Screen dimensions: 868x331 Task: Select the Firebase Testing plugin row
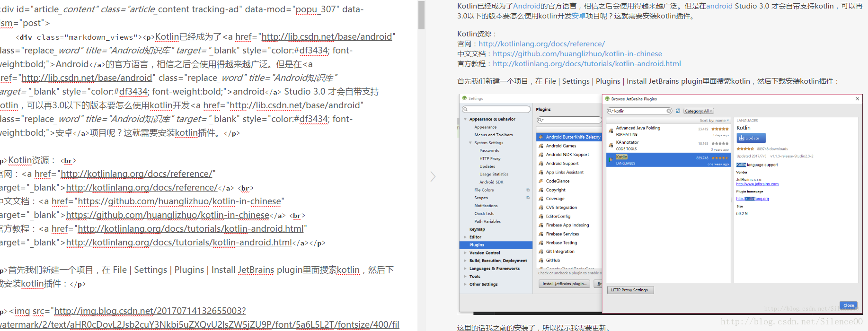pyautogui.click(x=569, y=243)
